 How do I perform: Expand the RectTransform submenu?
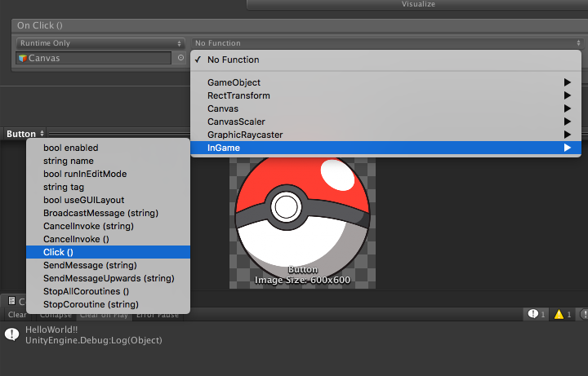(x=385, y=95)
